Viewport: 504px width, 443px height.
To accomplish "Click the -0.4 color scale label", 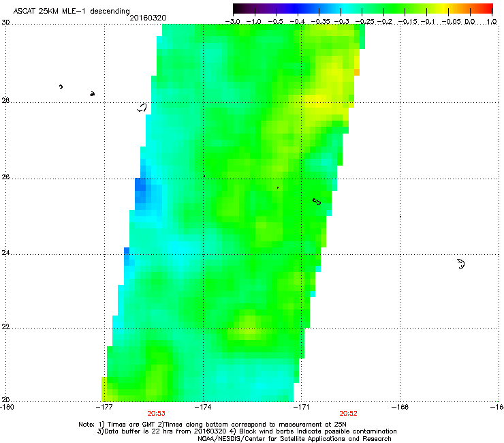I will coord(297,22).
